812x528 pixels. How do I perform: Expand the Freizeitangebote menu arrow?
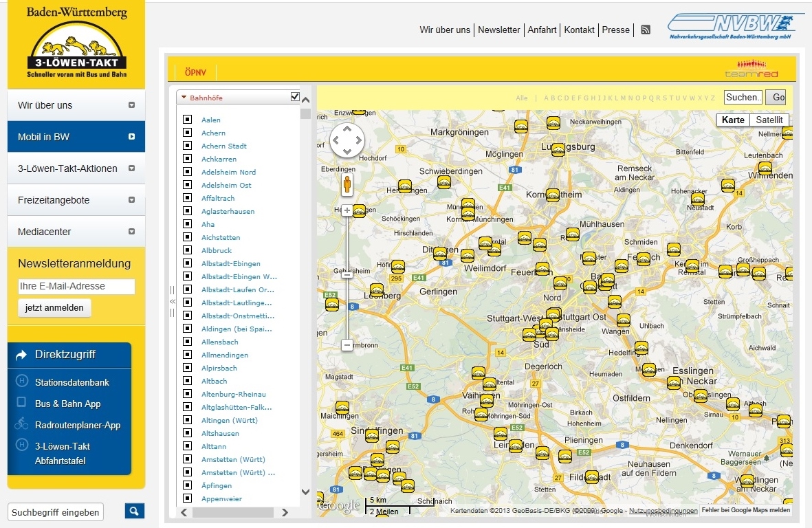(x=131, y=200)
